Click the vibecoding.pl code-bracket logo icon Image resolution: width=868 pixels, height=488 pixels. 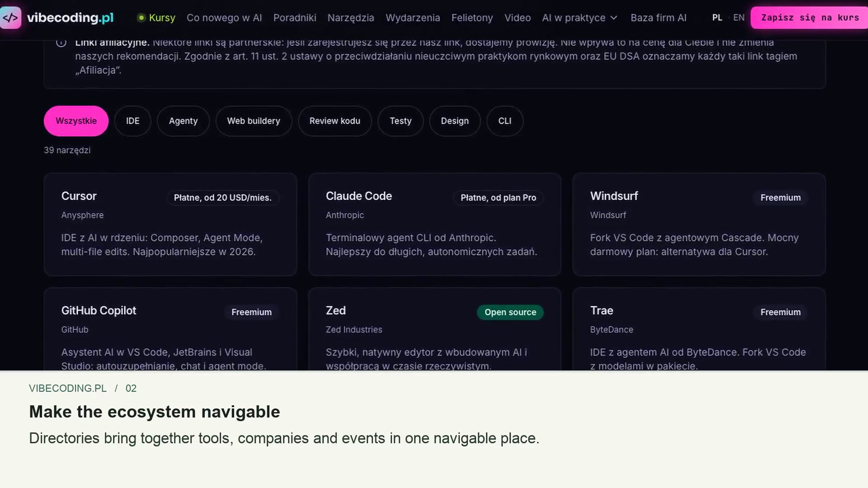tap(10, 18)
